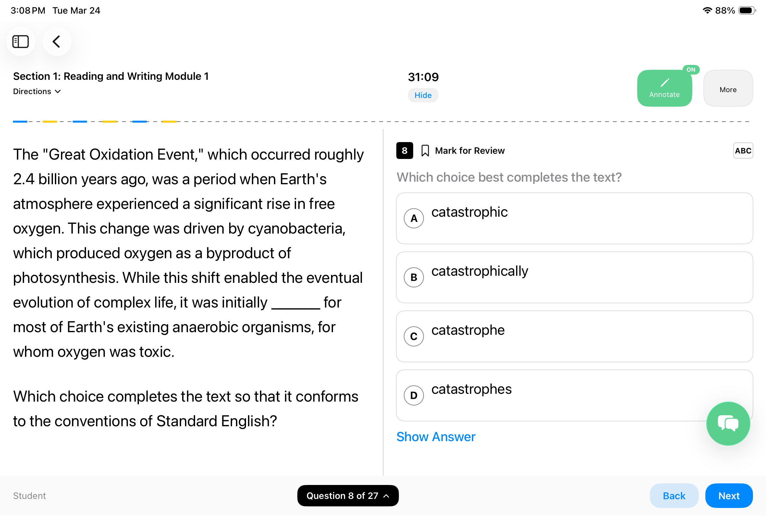
Task: Tap the back chevron arrow
Action: 57,42
